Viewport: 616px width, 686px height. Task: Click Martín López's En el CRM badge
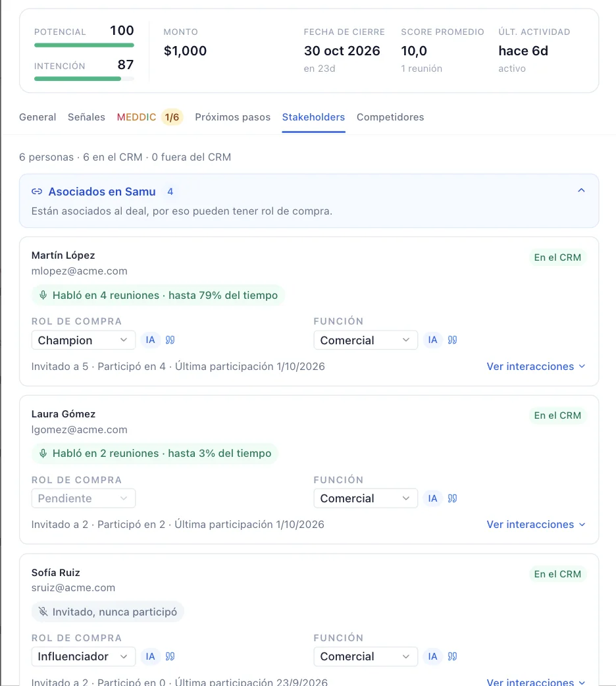pos(557,257)
